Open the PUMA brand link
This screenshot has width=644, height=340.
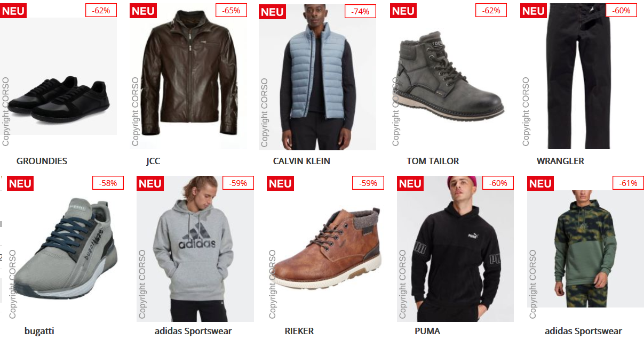point(427,331)
